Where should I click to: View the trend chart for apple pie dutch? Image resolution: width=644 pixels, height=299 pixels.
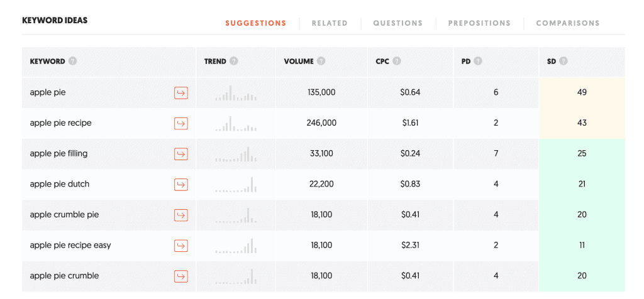coord(236,184)
